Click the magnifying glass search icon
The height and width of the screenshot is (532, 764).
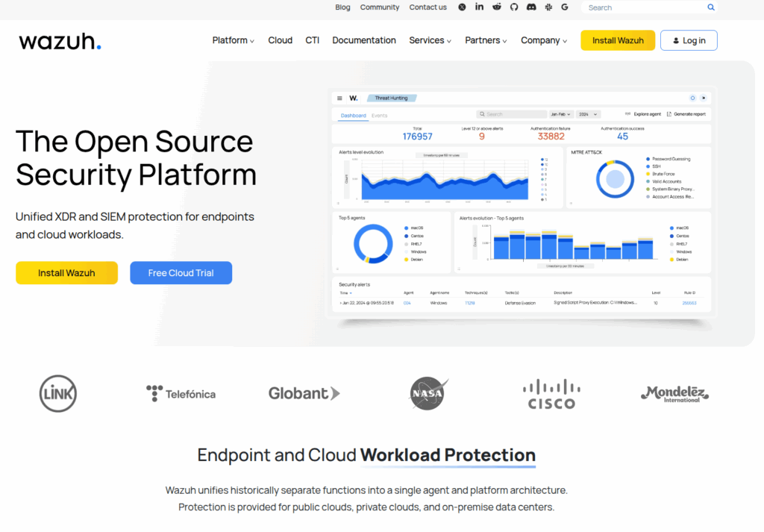pyautogui.click(x=711, y=7)
